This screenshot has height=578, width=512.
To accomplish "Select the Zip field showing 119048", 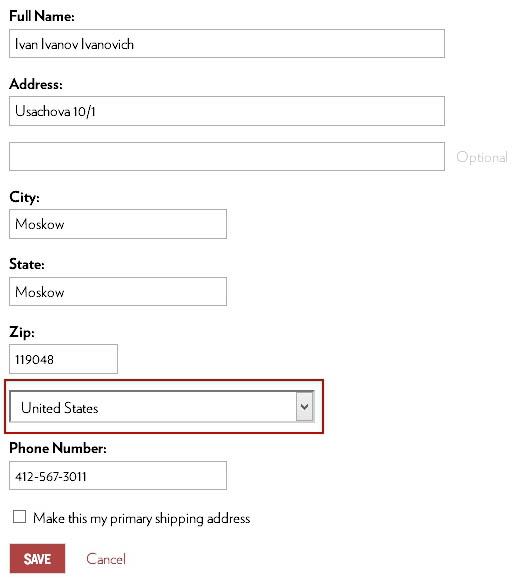I will (x=63, y=359).
